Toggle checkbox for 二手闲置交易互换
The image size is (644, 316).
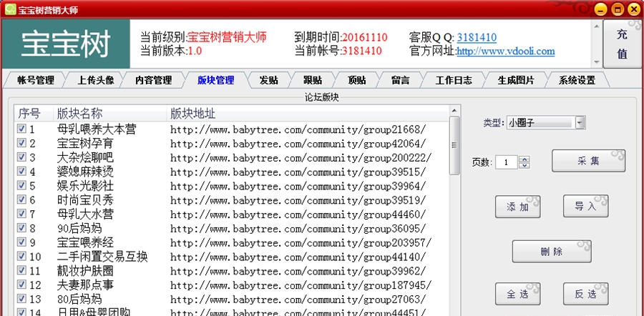pos(21,256)
